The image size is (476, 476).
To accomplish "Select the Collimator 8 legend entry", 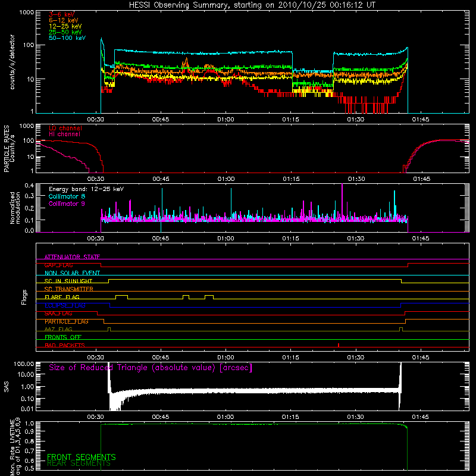I will 67,196.
